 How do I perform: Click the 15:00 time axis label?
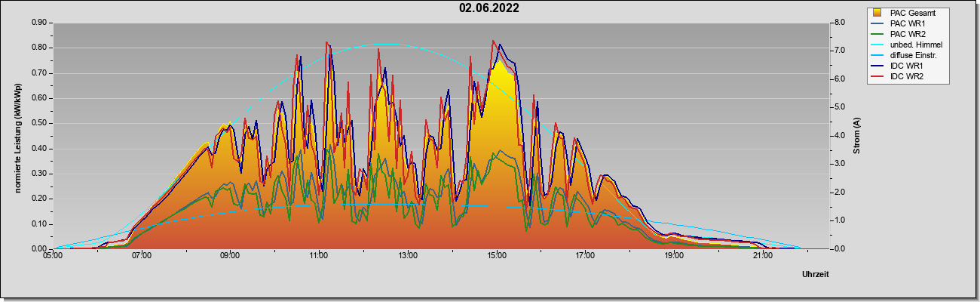496,257
